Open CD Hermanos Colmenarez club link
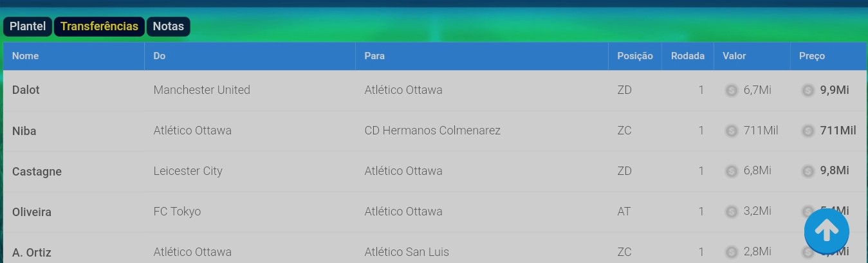The height and width of the screenshot is (263, 868). tap(432, 131)
